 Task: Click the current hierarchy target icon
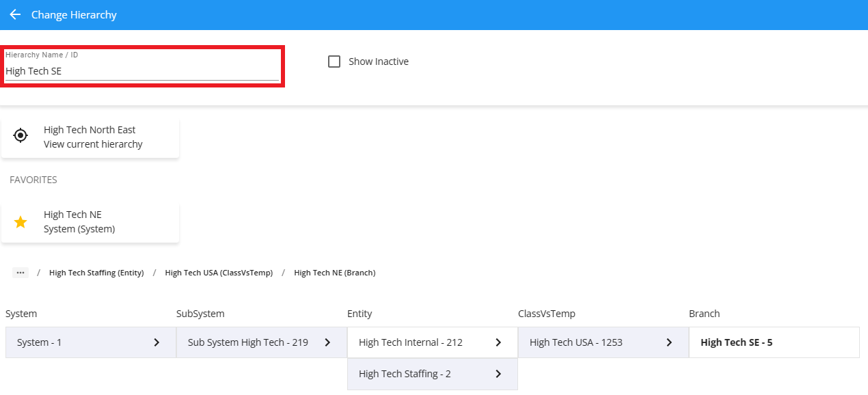point(21,135)
